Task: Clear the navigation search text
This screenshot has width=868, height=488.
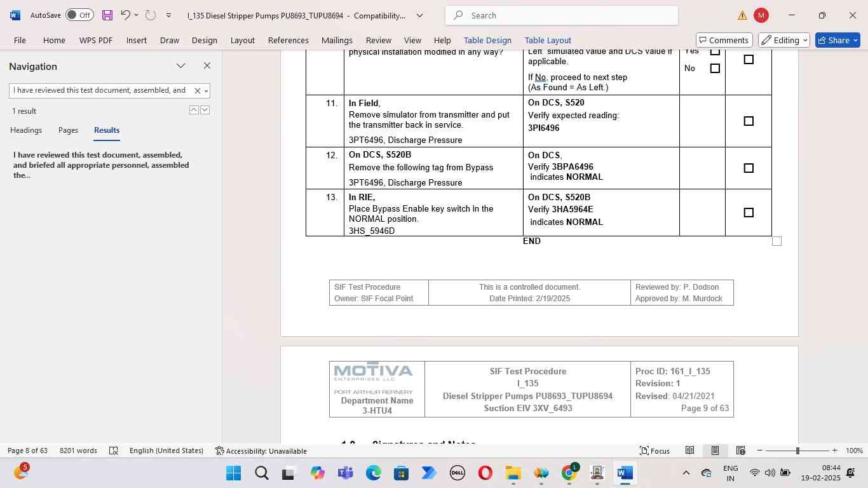Action: pyautogui.click(x=197, y=91)
